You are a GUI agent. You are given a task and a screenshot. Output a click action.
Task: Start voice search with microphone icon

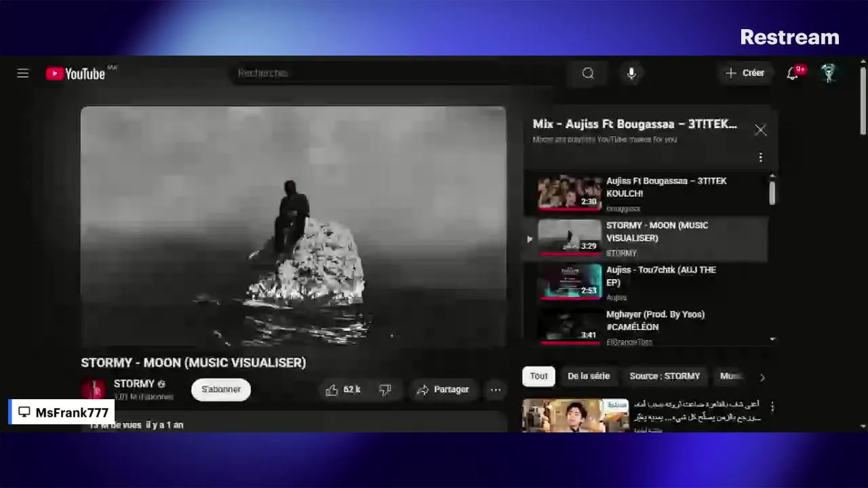631,73
